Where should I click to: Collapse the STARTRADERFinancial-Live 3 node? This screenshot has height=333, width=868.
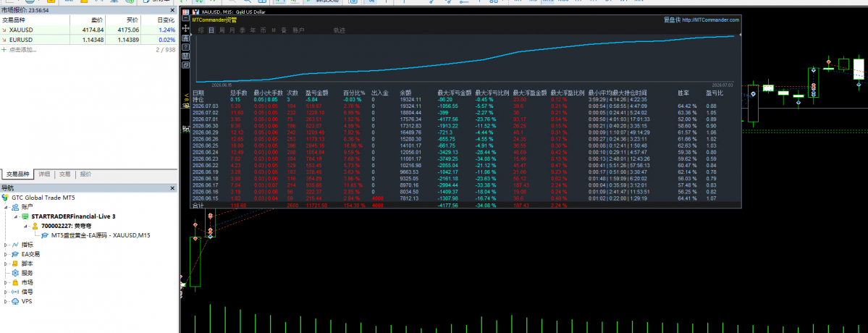pyautogui.click(x=17, y=216)
